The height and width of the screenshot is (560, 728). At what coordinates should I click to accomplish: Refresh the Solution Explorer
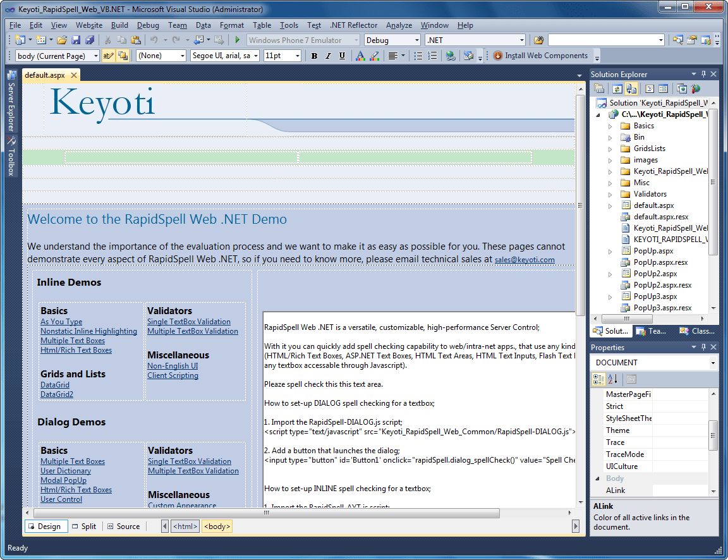tap(617, 88)
